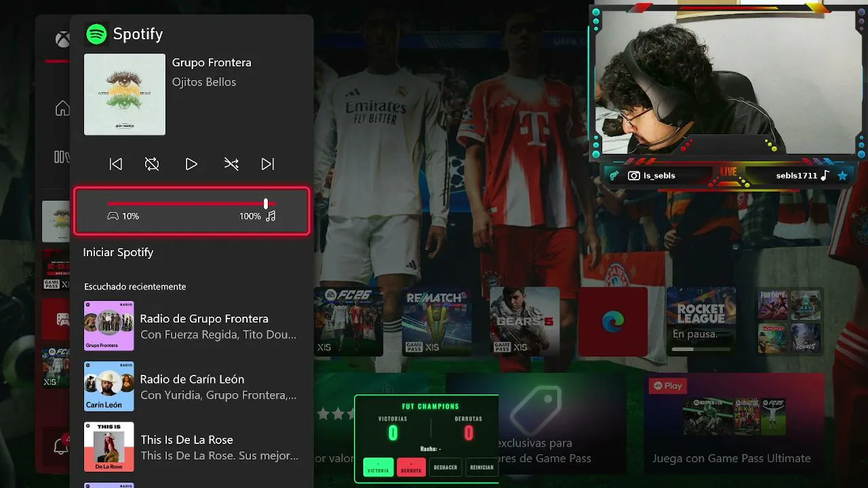Screen dimensions: 868x488
Task: Click the audio mix slider handle
Action: [266, 203]
